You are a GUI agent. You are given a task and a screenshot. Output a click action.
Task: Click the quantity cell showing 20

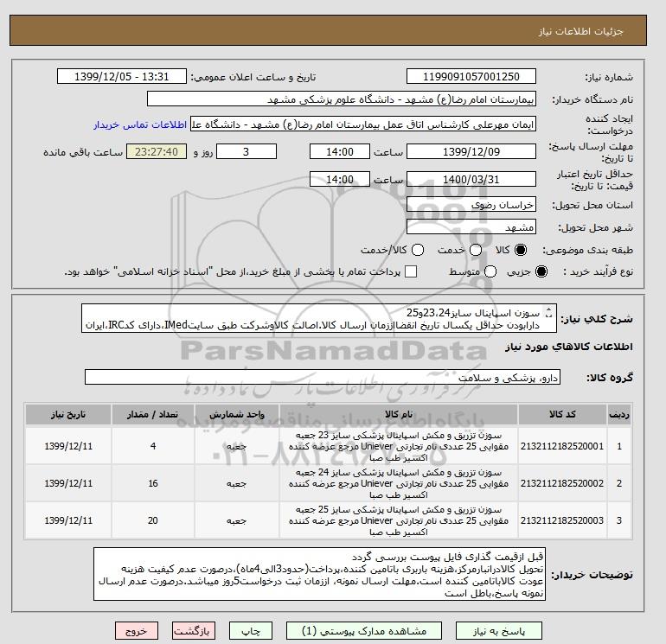click(x=153, y=520)
